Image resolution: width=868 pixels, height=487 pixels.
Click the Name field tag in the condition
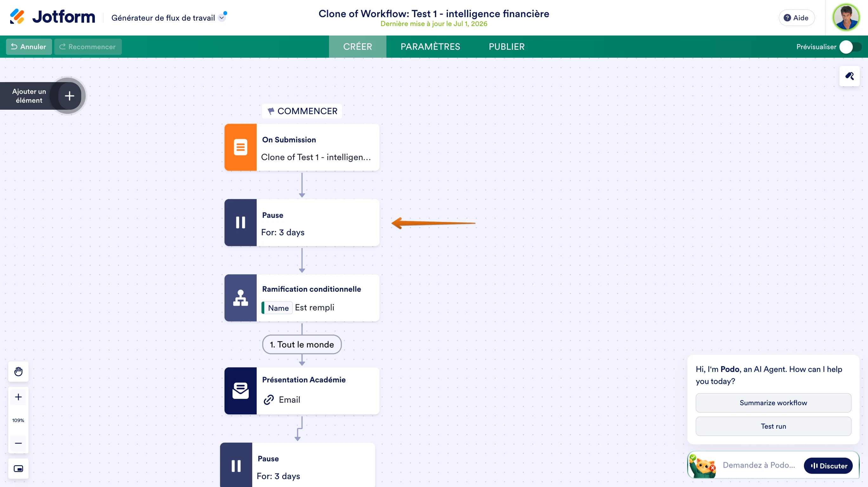[277, 308]
